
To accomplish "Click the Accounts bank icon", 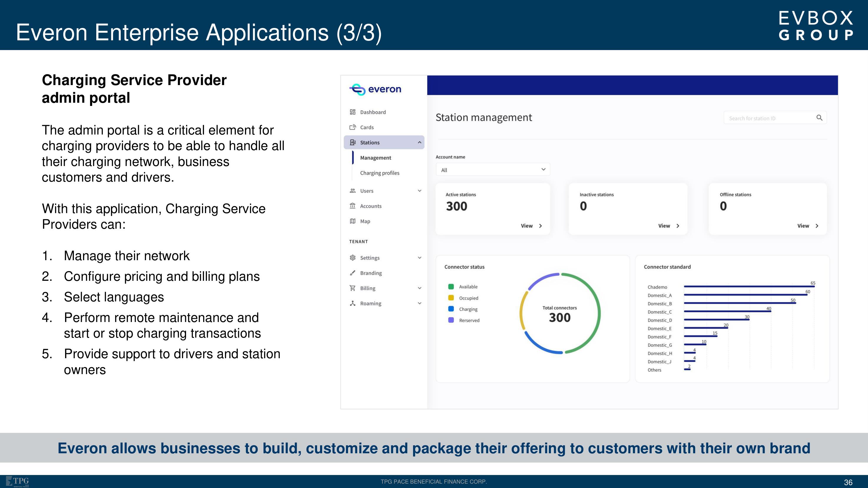I will click(x=352, y=206).
